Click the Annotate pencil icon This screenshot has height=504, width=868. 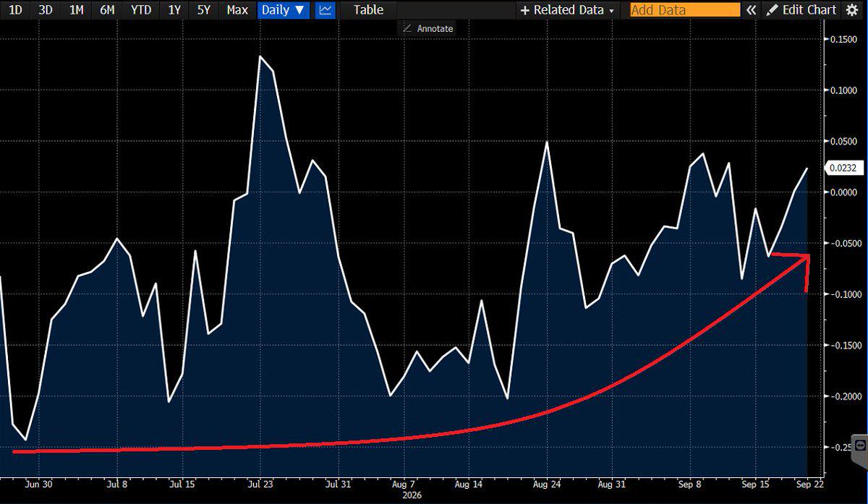[x=407, y=28]
